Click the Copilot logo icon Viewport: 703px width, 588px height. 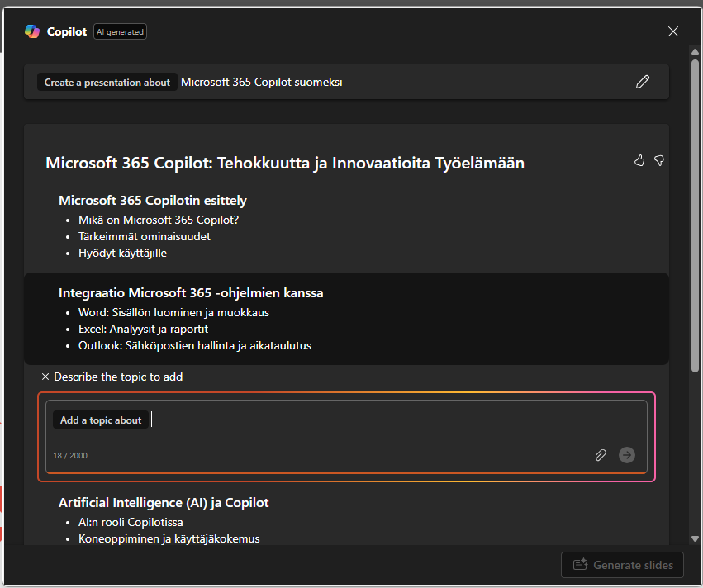click(x=32, y=31)
